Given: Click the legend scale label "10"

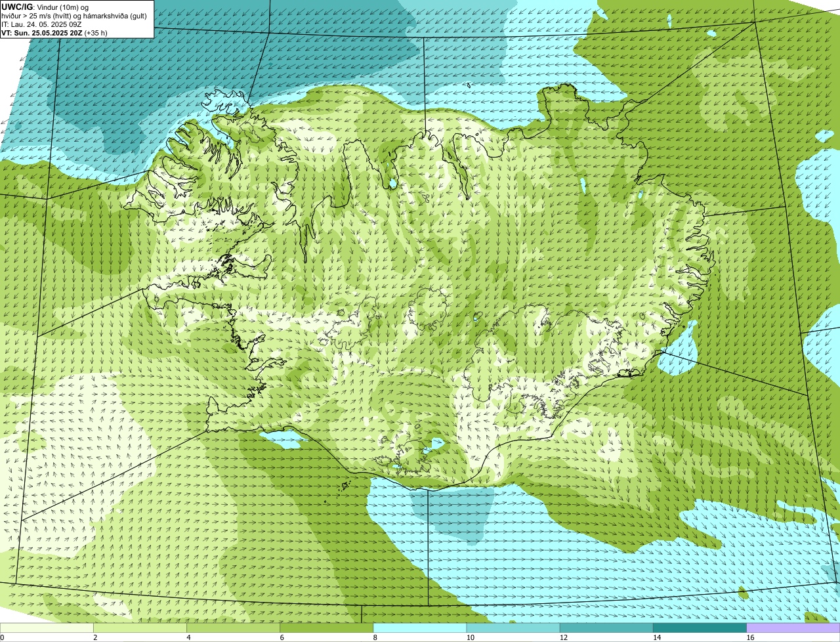Looking at the screenshot, I should 470,637.
